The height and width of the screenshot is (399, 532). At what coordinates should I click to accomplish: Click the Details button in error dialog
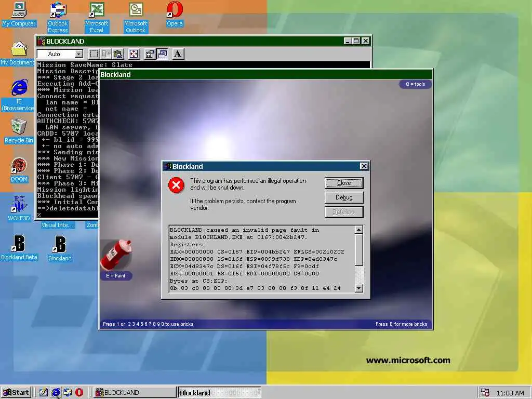[x=344, y=212]
